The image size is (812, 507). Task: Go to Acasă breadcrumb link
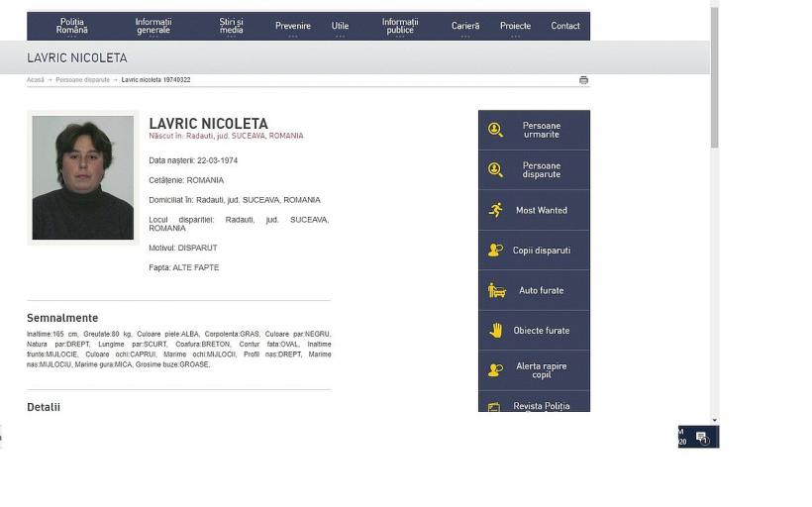(x=36, y=80)
